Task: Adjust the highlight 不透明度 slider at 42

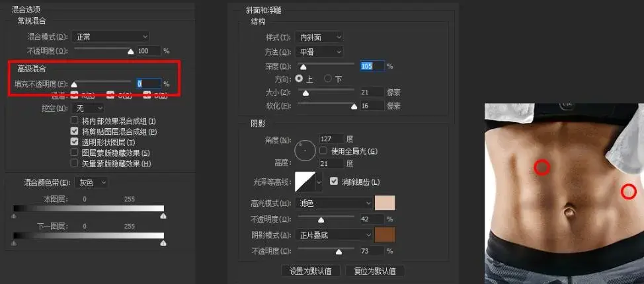Action: pos(321,220)
